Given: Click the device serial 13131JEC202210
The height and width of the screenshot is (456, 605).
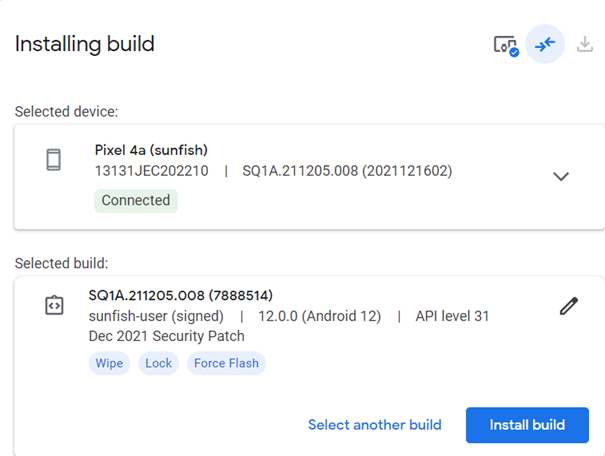Looking at the screenshot, I should click(x=152, y=171).
